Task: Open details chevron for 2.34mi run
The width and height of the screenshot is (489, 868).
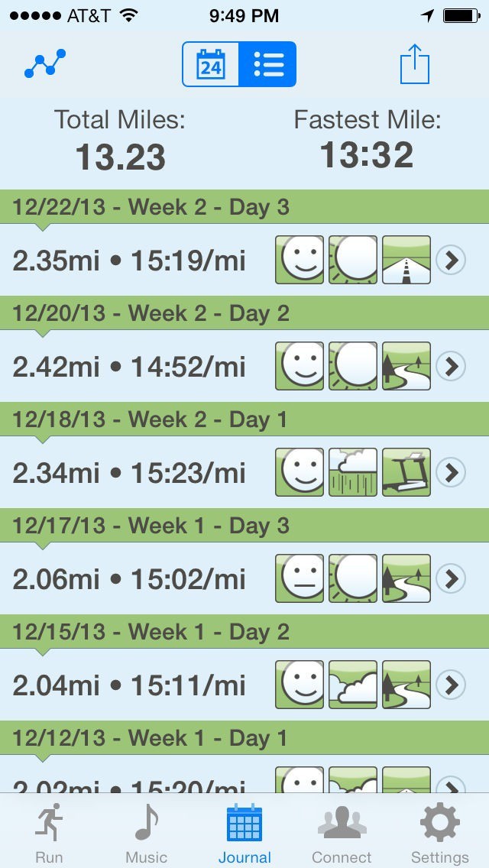Action: [x=451, y=473]
